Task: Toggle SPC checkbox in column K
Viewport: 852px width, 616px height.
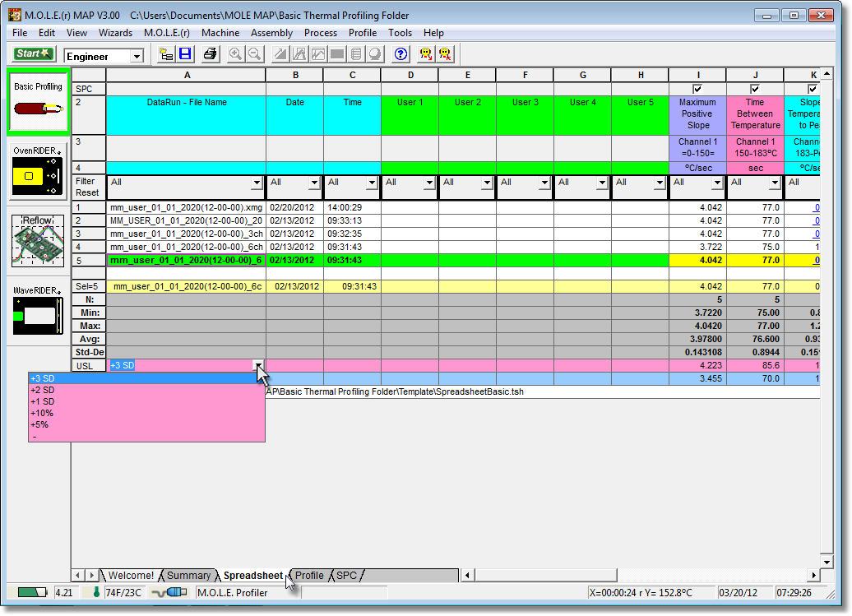Action: 813,89
